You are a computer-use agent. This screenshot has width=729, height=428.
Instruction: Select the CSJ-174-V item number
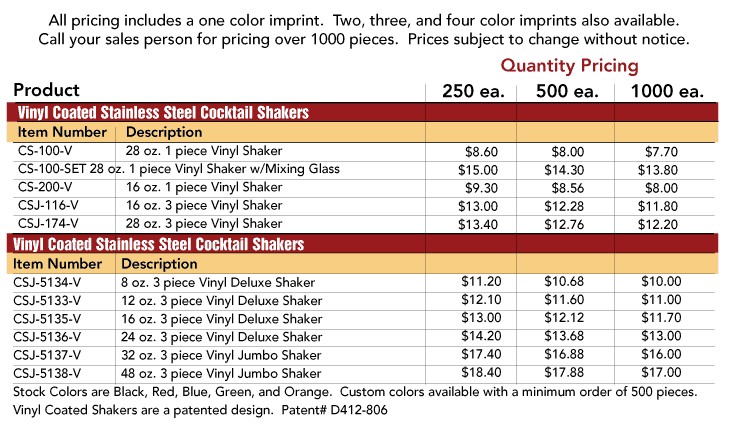(48, 224)
